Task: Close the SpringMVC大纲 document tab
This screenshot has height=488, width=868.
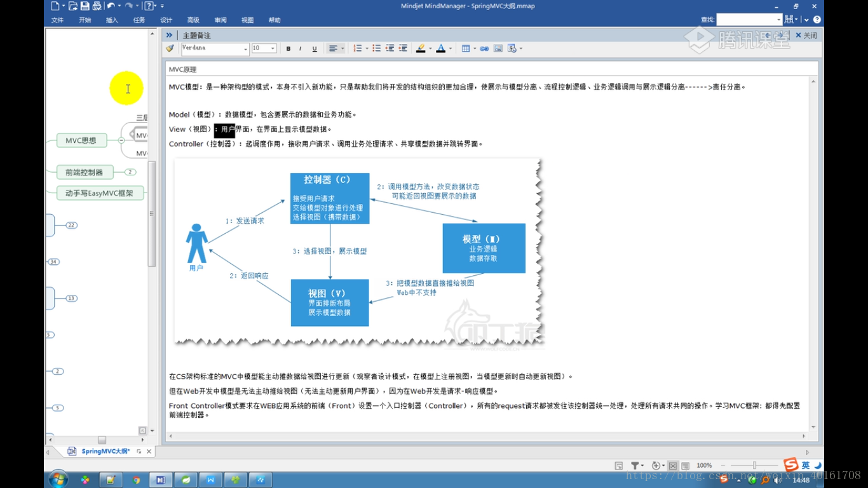Action: pyautogui.click(x=149, y=452)
